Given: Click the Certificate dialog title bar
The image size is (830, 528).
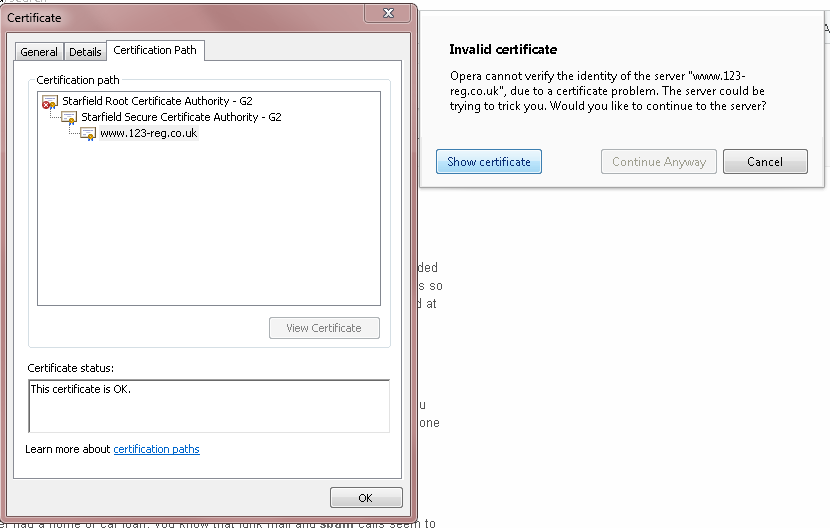Looking at the screenshot, I should tap(180, 17).
